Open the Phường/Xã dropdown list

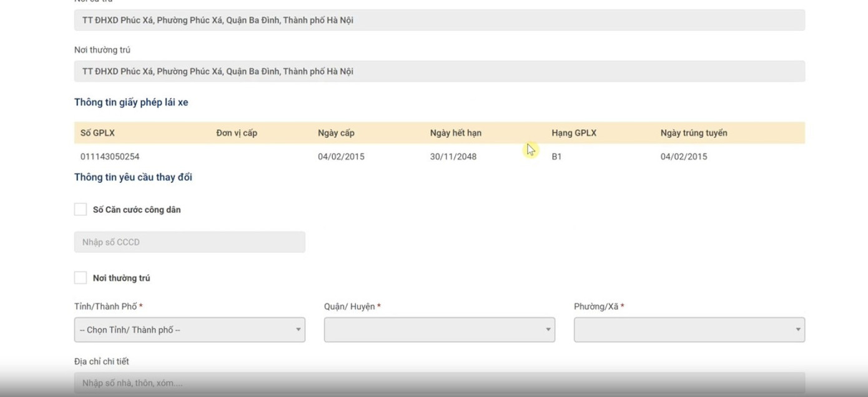point(689,330)
